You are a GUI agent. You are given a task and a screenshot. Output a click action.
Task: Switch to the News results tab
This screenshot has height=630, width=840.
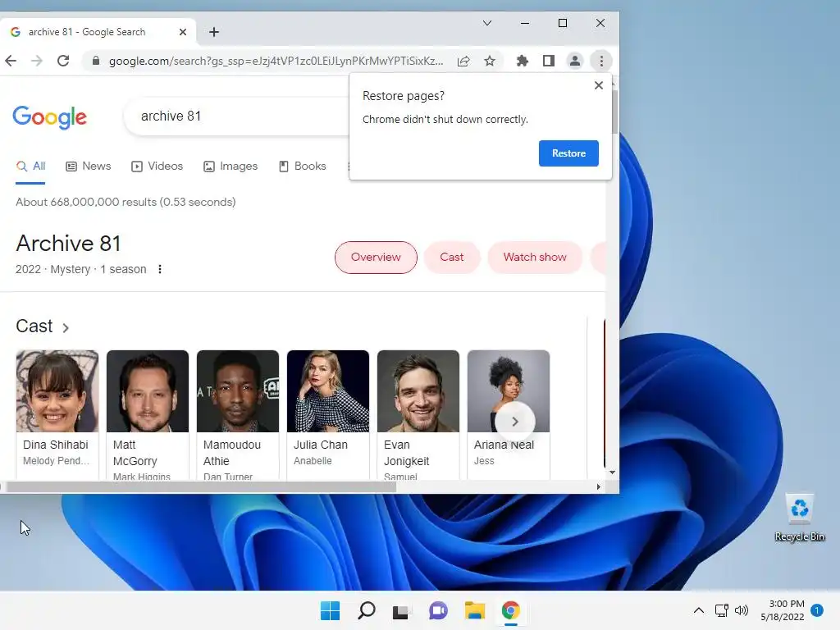[89, 167]
